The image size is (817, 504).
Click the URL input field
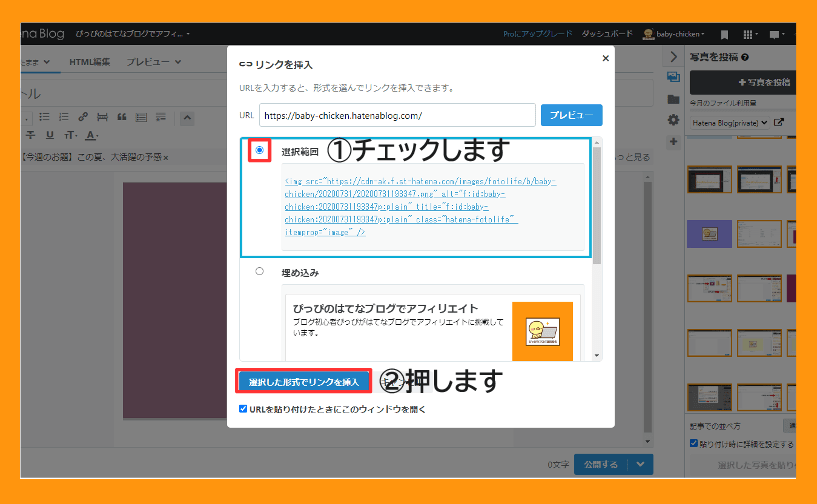coord(397,115)
